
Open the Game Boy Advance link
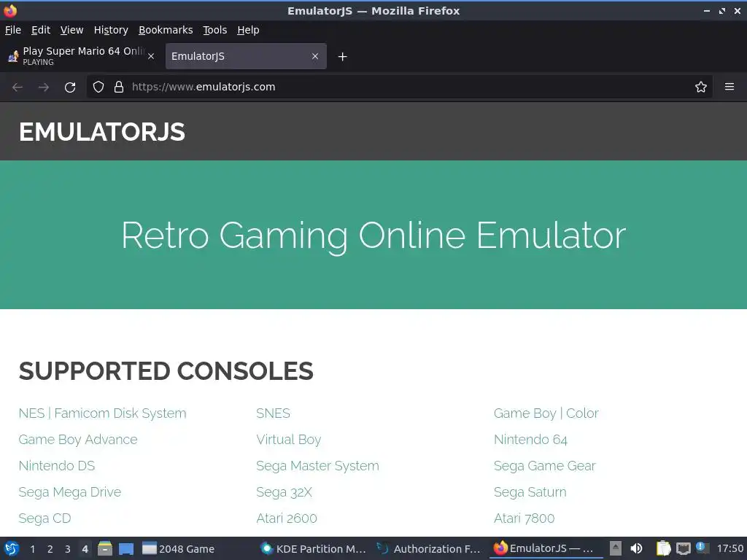tap(78, 440)
